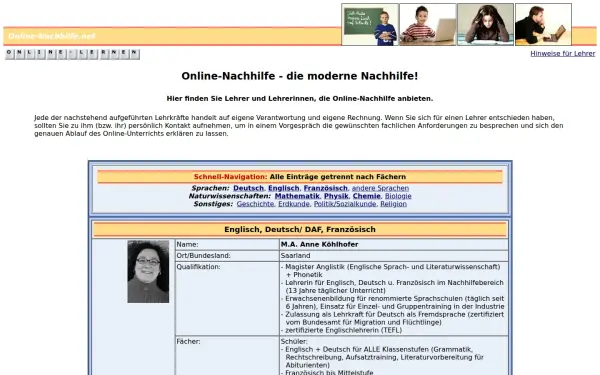Go to Chemie tutors section
This screenshot has width=600, height=375.
[x=367, y=196]
